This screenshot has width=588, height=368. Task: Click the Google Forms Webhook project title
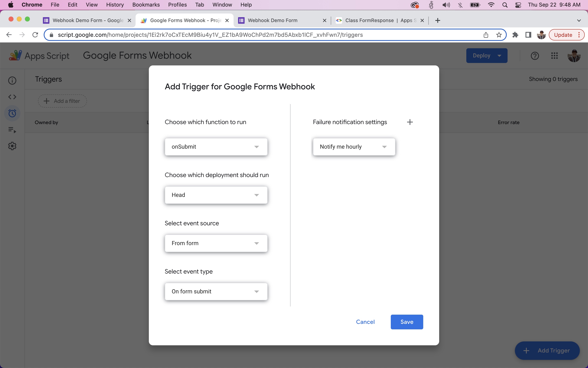[137, 55]
